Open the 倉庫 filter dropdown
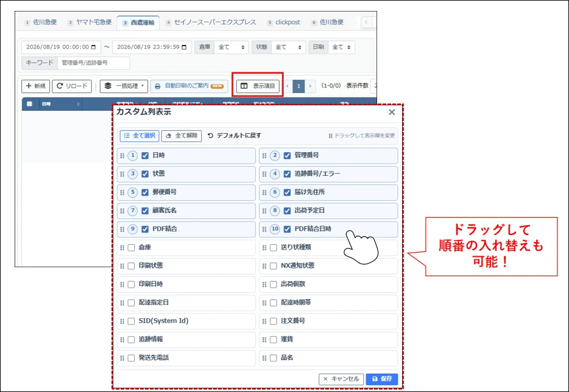 (x=231, y=47)
